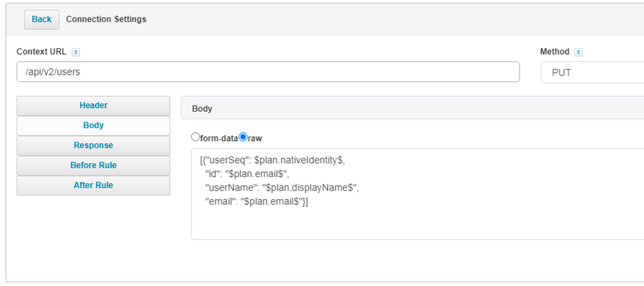The image size is (644, 286).
Task: Click the Method label text
Action: coord(554,52)
